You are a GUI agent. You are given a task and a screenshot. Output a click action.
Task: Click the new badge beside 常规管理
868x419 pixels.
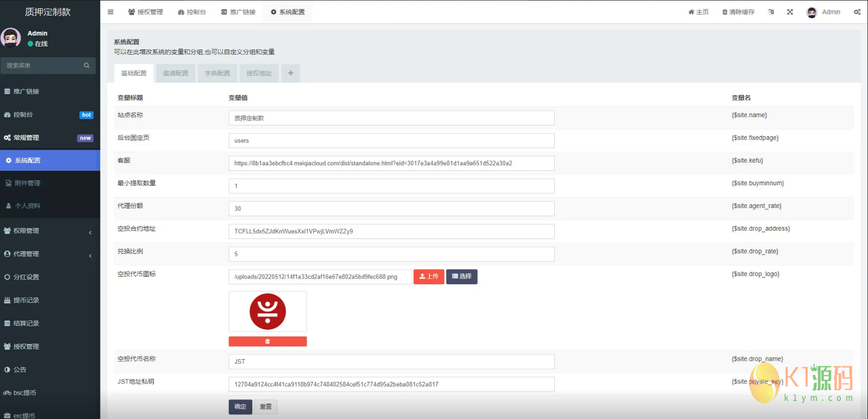(85, 138)
